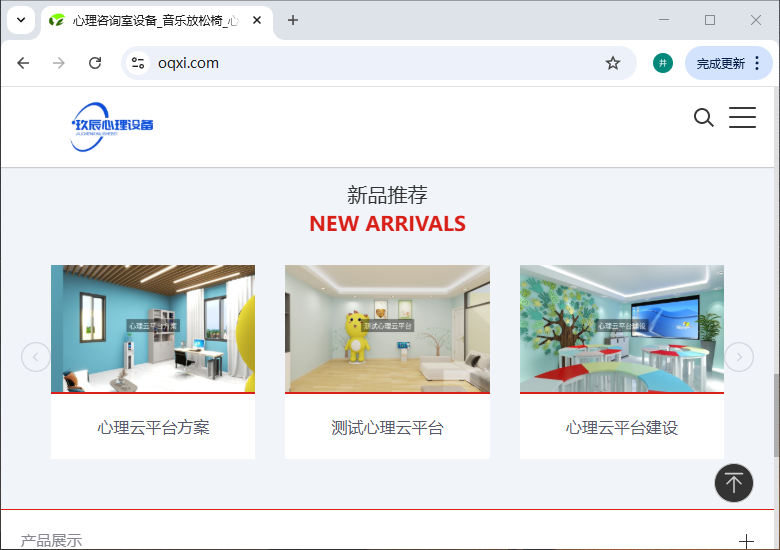Select the 心理咨询室设备 browser tab
The image size is (780, 550).
pos(157,21)
